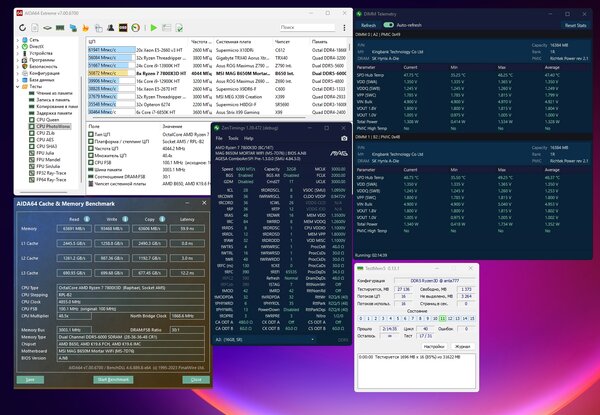This screenshot has width=600, height=415.
Task: Click Refresh in DIMM Telemetry
Action: pyautogui.click(x=368, y=25)
